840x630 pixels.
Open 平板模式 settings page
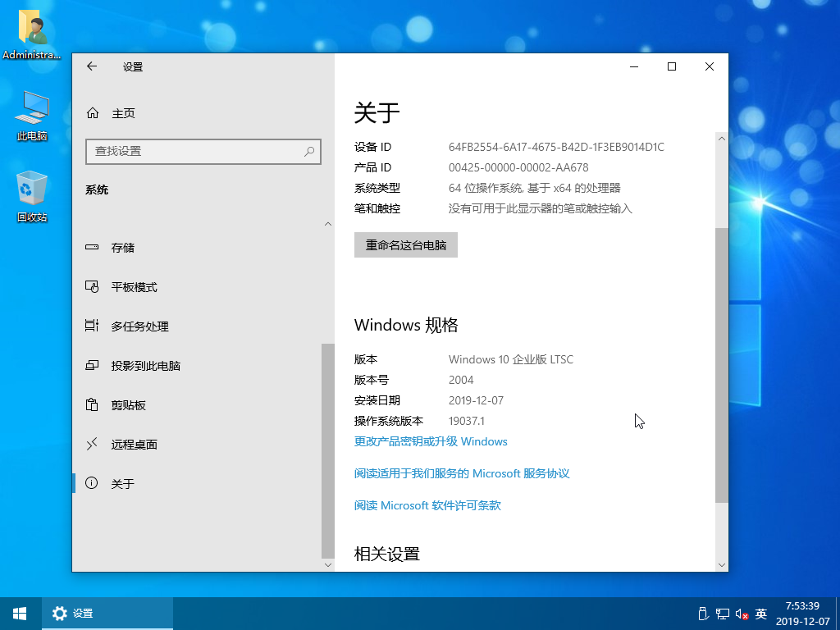(x=199, y=287)
